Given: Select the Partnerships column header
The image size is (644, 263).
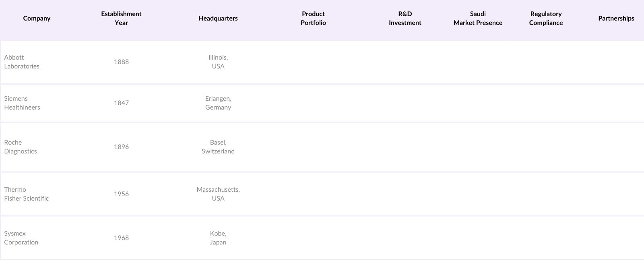Looking at the screenshot, I should (616, 19).
